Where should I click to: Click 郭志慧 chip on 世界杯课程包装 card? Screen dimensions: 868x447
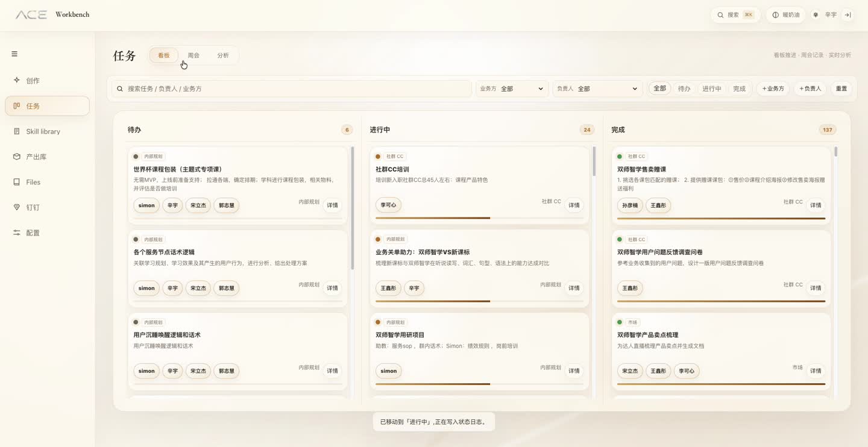tap(227, 205)
